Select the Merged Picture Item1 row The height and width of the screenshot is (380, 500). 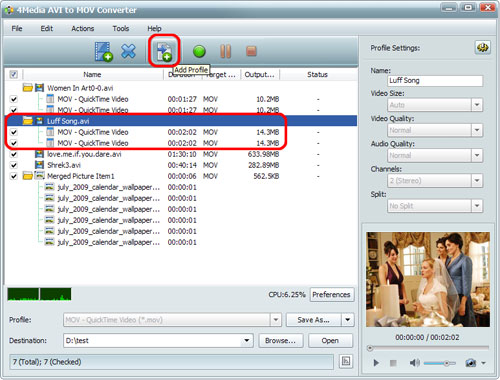[181, 176]
